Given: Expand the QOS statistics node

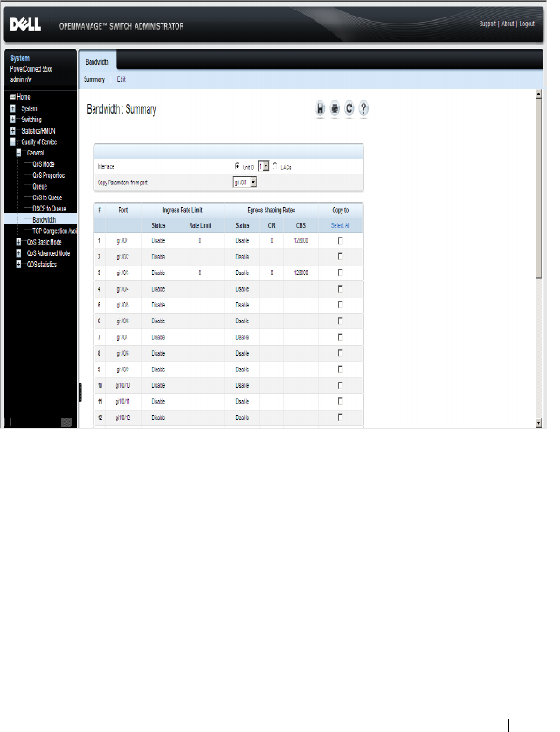Looking at the screenshot, I should coord(18,264).
